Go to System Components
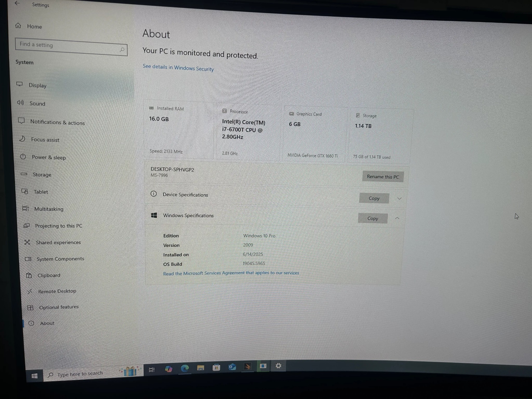Screen dimensions: 532x399 point(60,259)
